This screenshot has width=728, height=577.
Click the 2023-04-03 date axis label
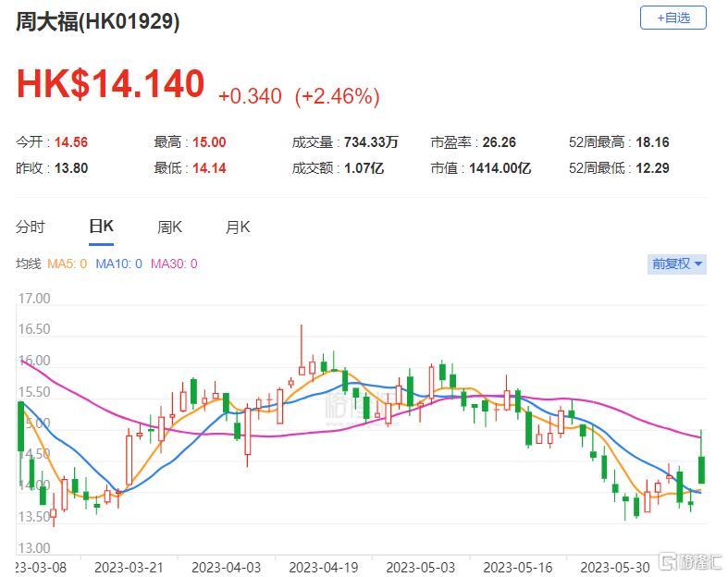point(226,567)
